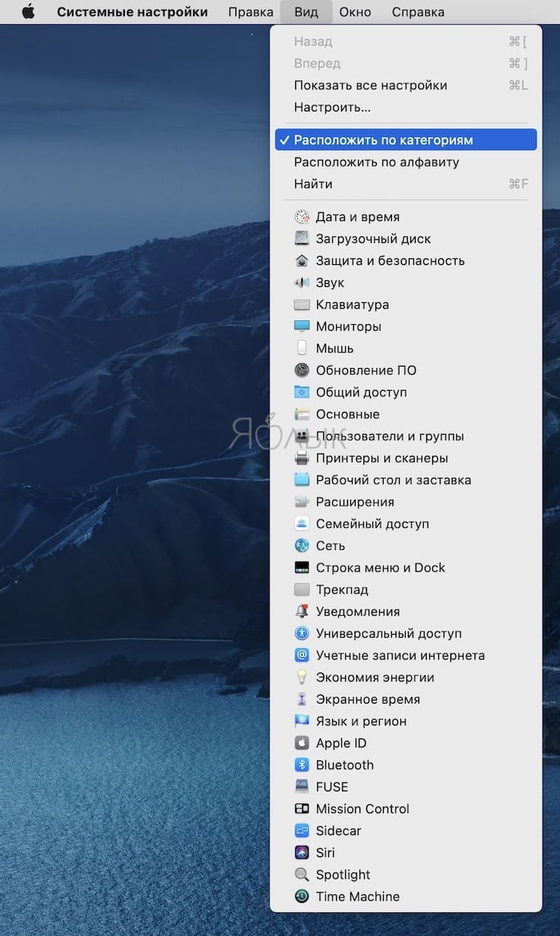Click the Обновление ПО gear icon
Screen dimensions: 560x936
(302, 370)
